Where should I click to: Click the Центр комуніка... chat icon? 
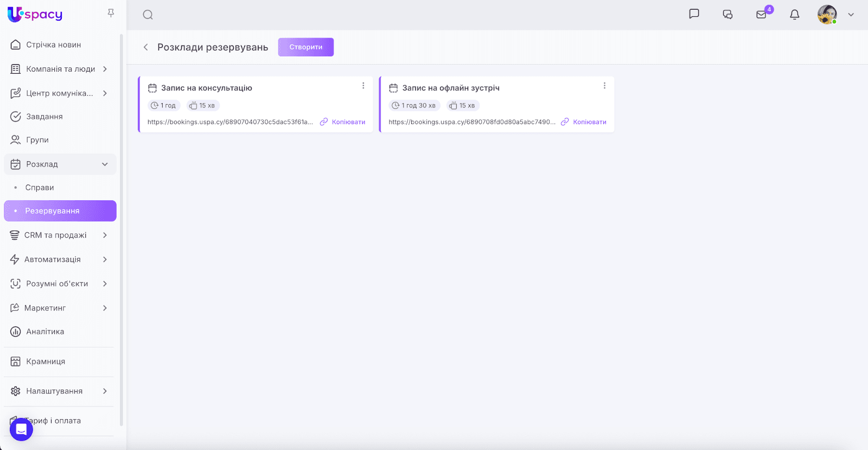16,93
